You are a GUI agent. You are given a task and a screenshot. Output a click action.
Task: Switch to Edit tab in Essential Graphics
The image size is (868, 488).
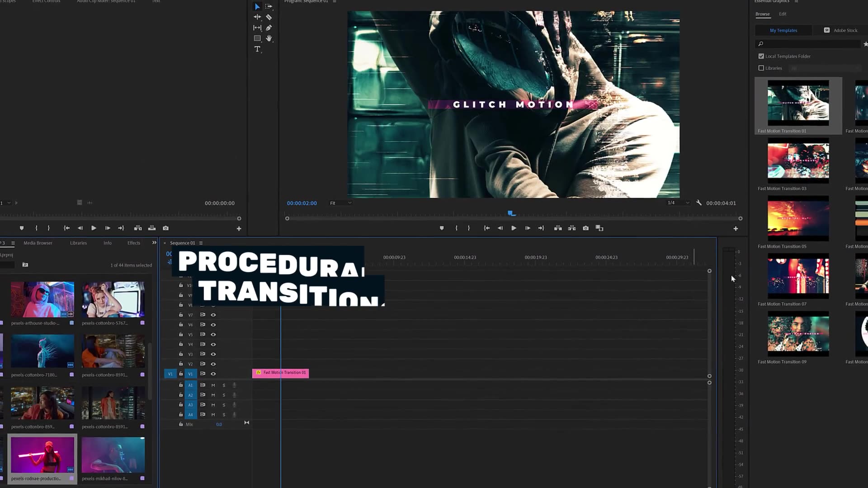(783, 14)
